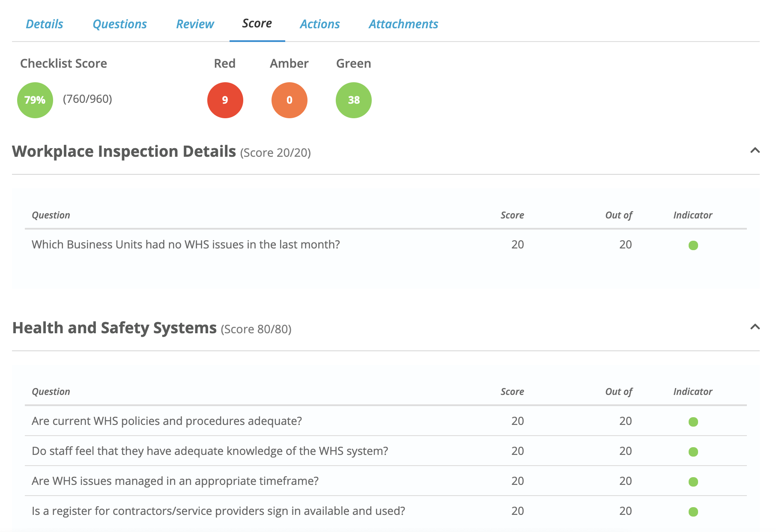Click the Health and Safety Systems heading
Screen dimensions: 776x532
tap(114, 328)
